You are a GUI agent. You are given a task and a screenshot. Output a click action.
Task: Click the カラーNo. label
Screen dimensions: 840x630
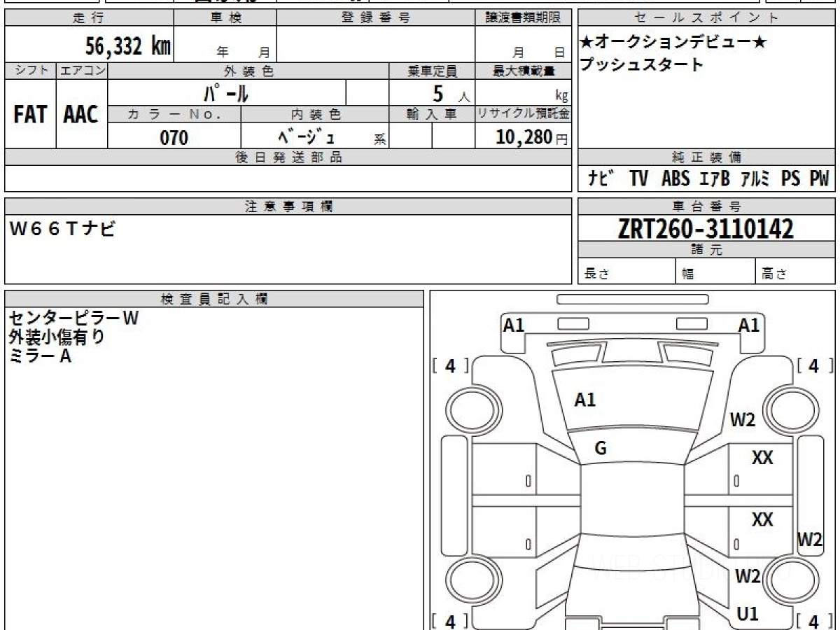(174, 114)
